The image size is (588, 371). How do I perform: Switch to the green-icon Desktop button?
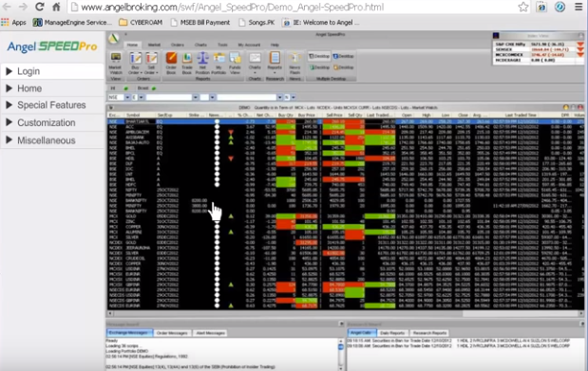point(319,67)
